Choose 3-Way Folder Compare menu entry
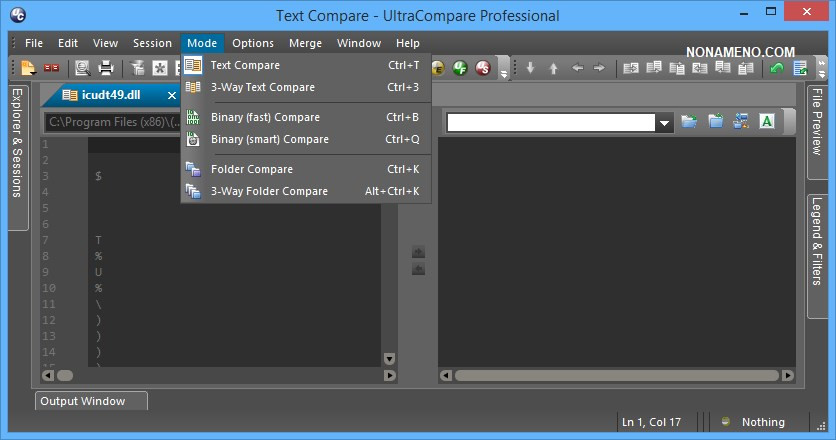This screenshot has width=836, height=440. click(x=269, y=191)
